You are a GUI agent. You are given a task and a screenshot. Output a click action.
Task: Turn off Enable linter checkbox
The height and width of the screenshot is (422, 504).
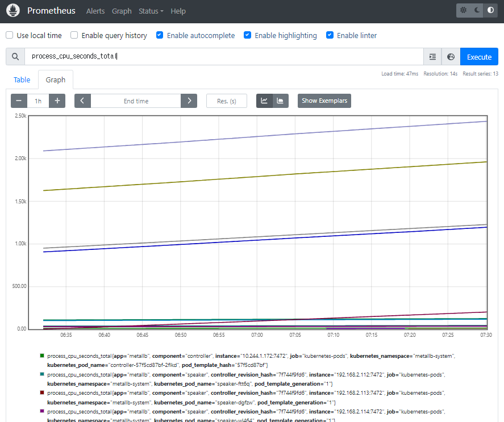[x=330, y=35]
